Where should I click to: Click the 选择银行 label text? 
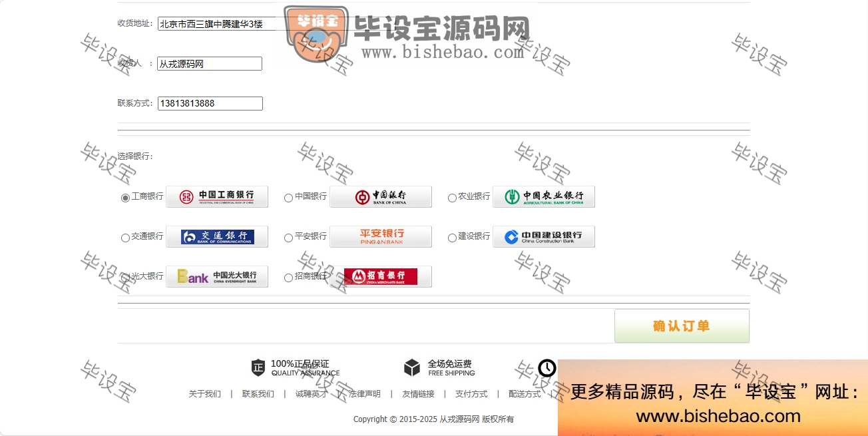136,156
